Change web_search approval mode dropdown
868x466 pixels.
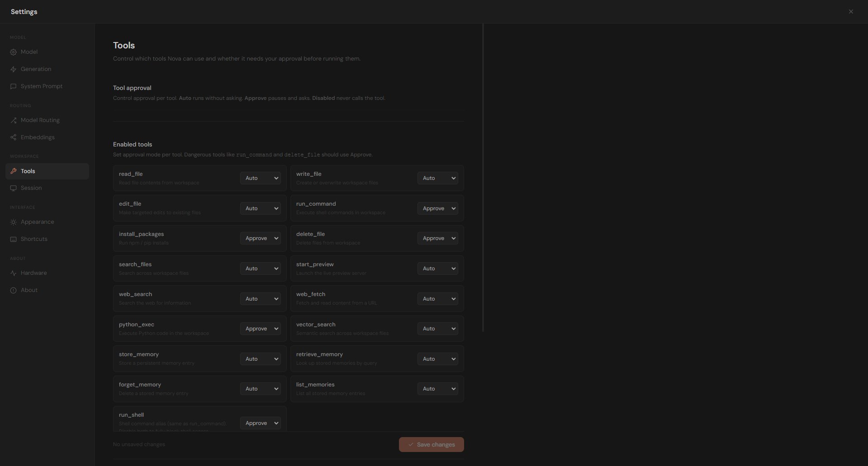pyautogui.click(x=261, y=299)
